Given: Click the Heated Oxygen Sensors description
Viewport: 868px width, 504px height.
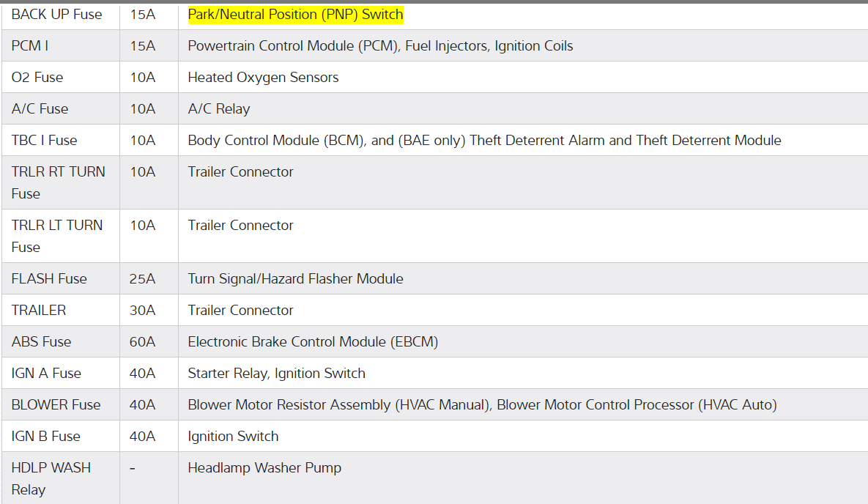Looking at the screenshot, I should point(263,78).
